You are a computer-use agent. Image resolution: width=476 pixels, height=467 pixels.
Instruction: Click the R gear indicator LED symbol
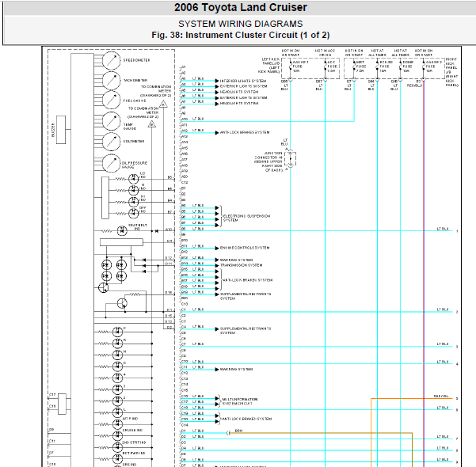pos(117,344)
